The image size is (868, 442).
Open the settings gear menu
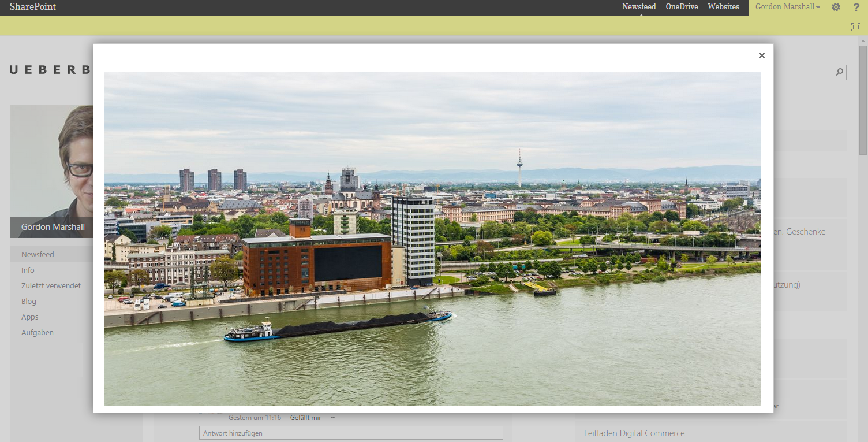pos(836,7)
